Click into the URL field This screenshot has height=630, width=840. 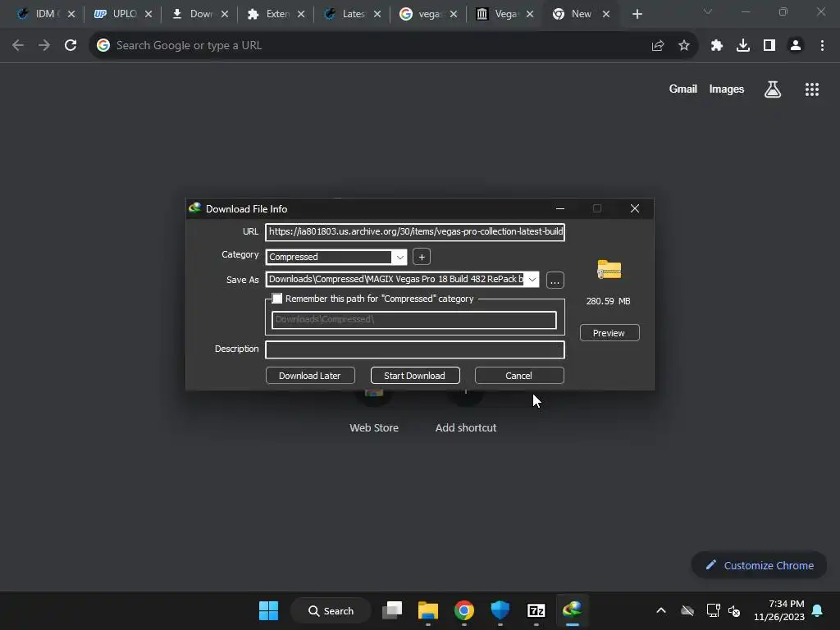(414, 232)
